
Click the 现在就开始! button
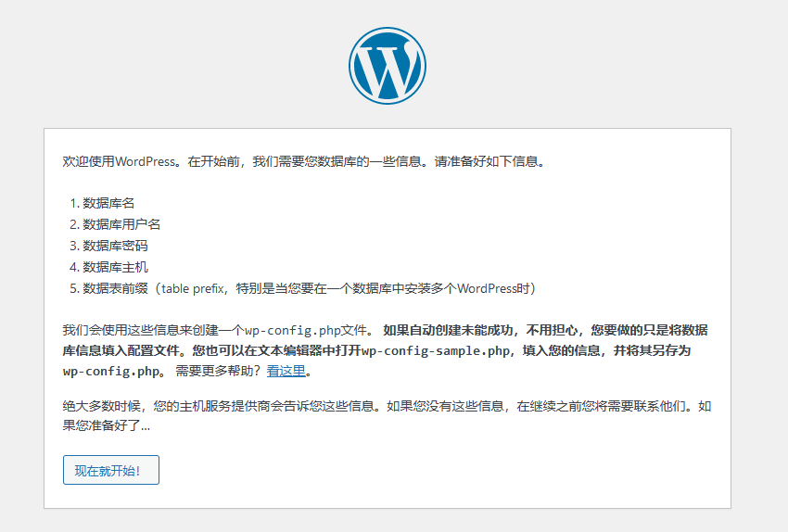111,470
